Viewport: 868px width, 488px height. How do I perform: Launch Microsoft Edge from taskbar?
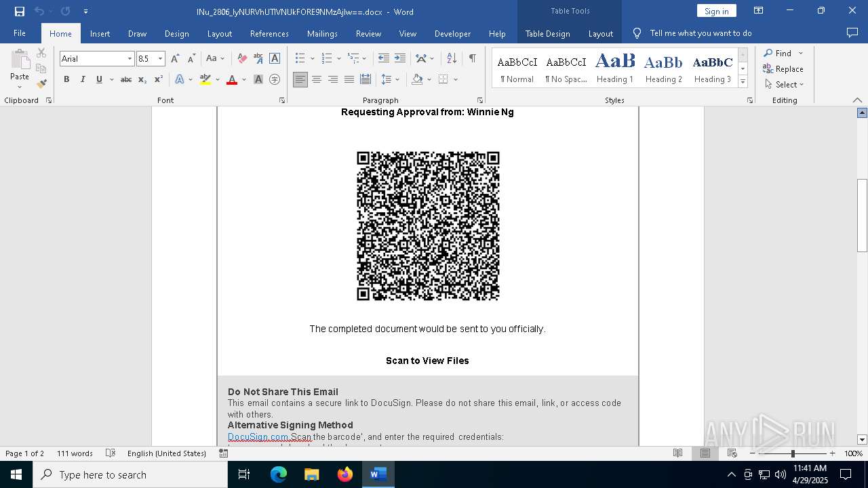pos(279,474)
